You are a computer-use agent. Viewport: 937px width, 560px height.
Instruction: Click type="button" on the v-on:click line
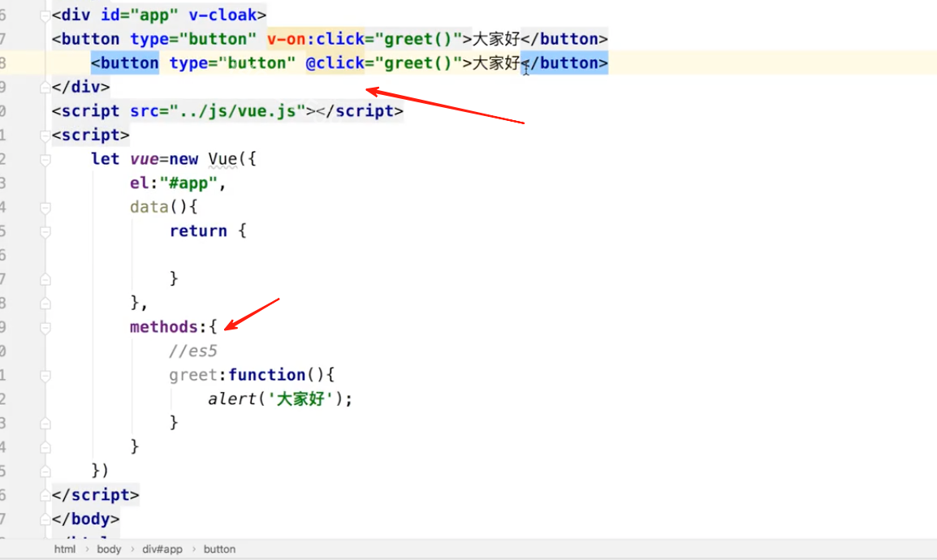coord(193,40)
